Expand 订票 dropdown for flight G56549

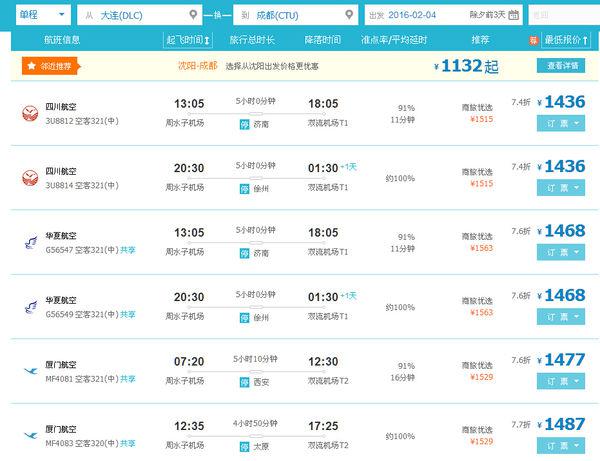(x=561, y=317)
